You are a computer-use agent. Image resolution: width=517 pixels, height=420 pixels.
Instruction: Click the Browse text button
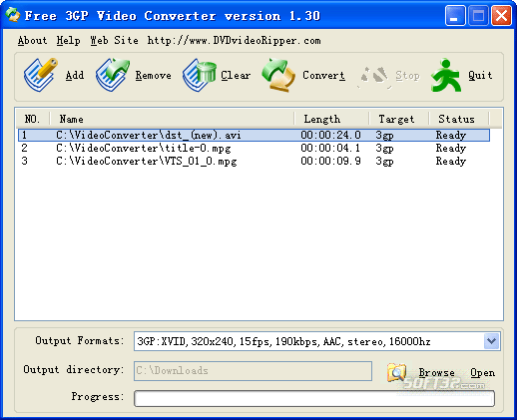[x=436, y=373]
